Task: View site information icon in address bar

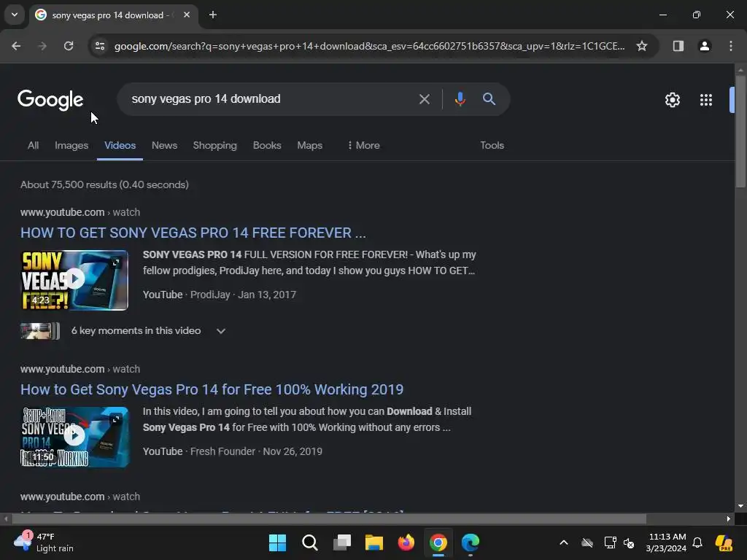Action: (100, 46)
